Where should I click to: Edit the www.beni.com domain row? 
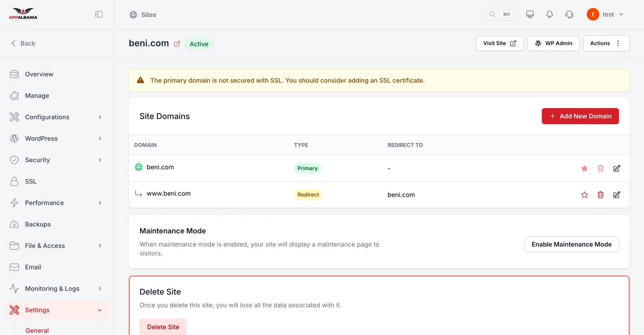tap(617, 195)
